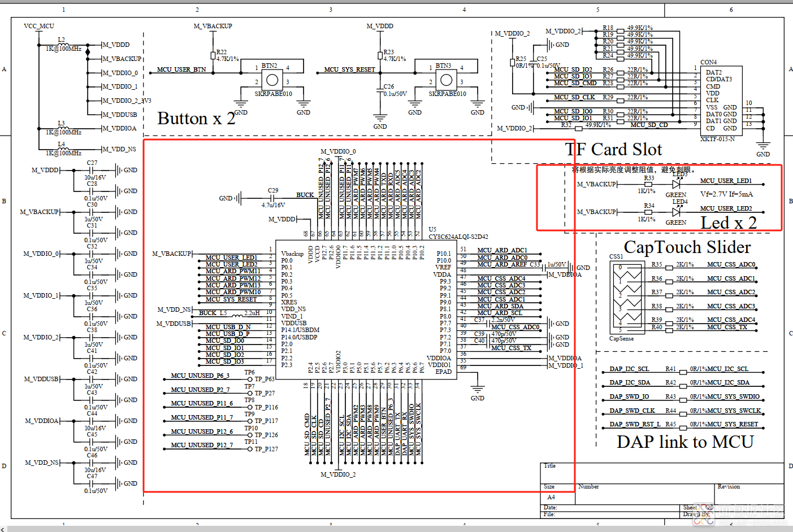Click the 'Led x 2' section title

[729, 223]
